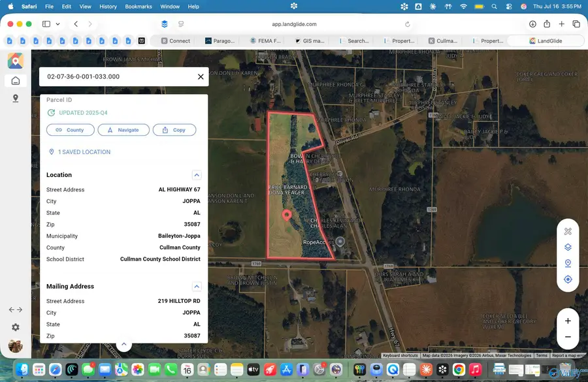Open map layers icon
Viewport: 588px width, 382px height.
(568, 247)
